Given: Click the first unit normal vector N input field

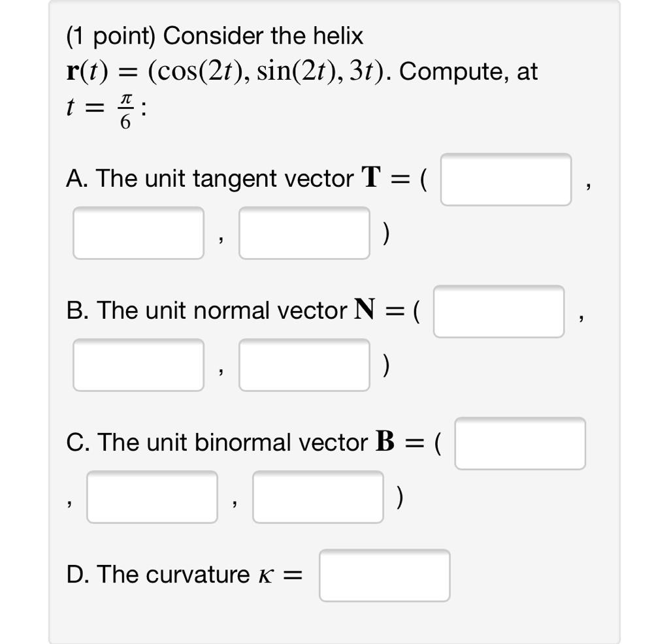Looking at the screenshot, I should pos(500,312).
